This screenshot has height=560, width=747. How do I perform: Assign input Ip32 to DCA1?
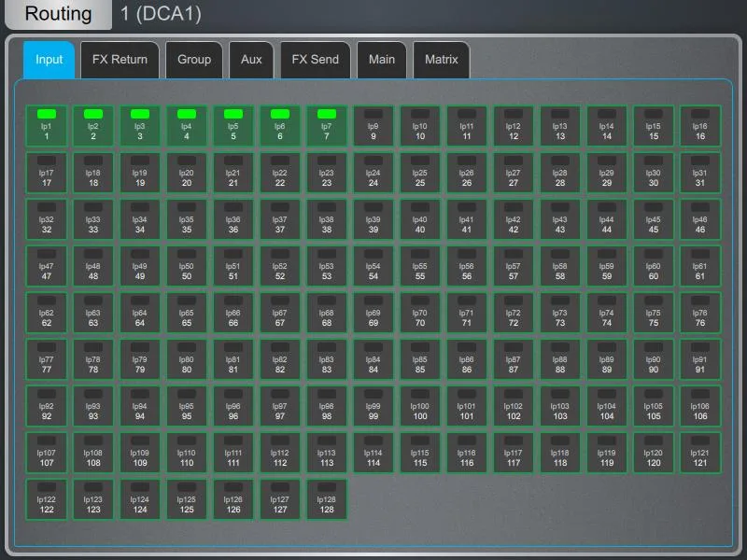click(46, 219)
